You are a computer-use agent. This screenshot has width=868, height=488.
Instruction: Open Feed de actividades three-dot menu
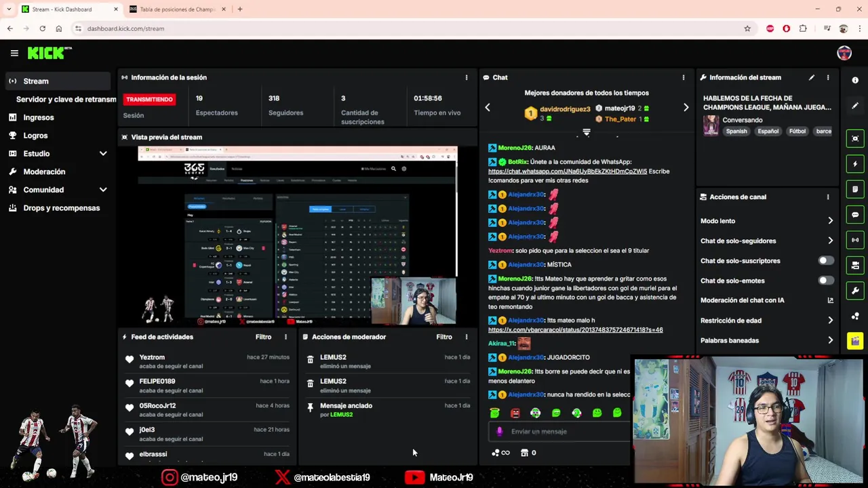pyautogui.click(x=285, y=337)
